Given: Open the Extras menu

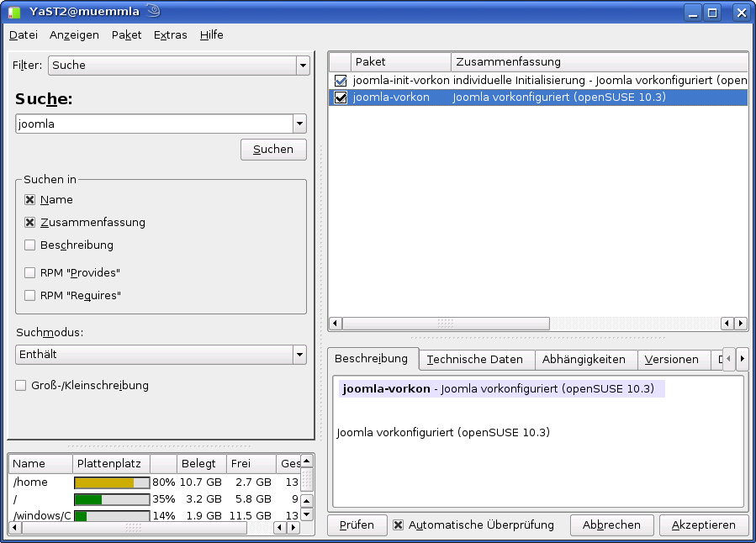Looking at the screenshot, I should coord(170,35).
